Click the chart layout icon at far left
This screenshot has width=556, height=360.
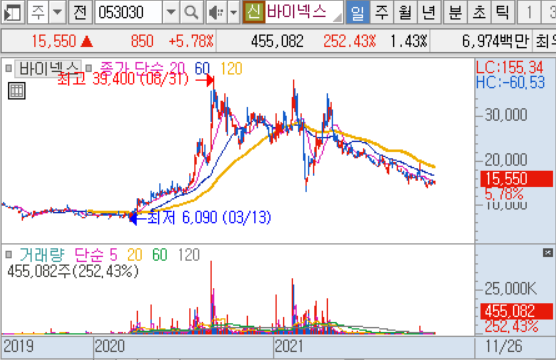(12, 12)
